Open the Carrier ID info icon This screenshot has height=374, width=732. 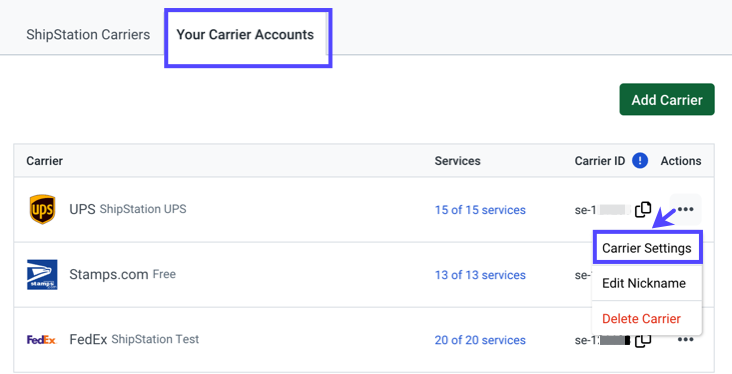pos(640,161)
